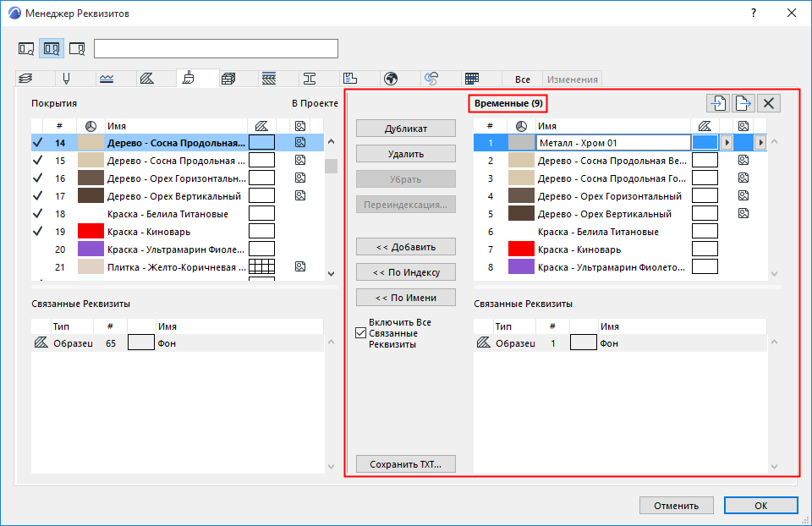This screenshot has width=812, height=526.
Task: Open the Cities globe tab
Action: tap(391, 79)
